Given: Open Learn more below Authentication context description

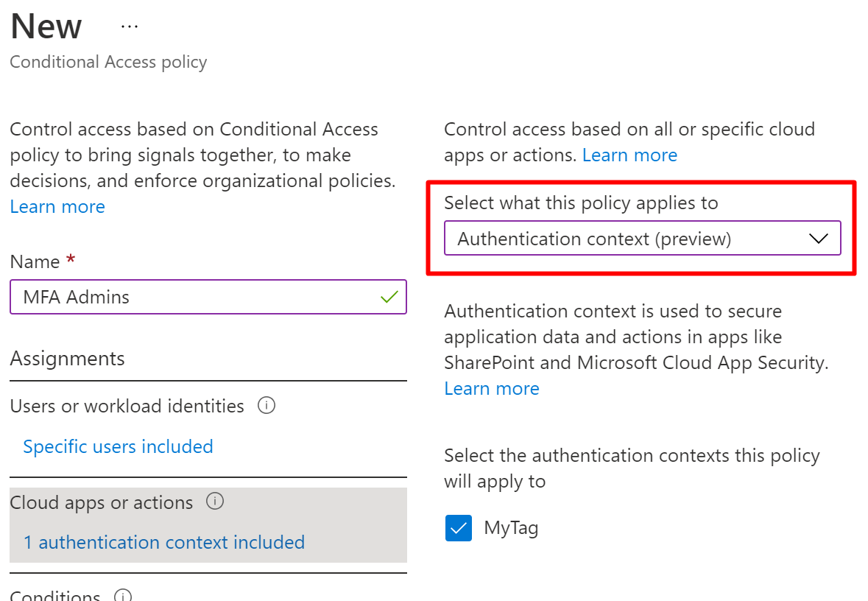Looking at the screenshot, I should tap(492, 389).
